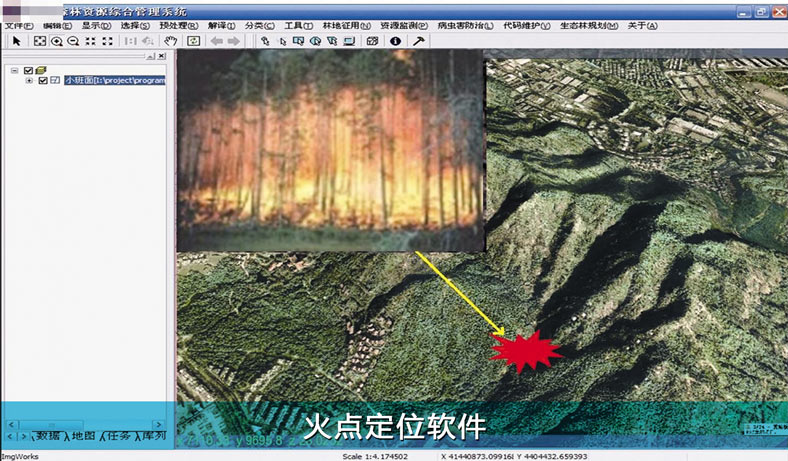Uncheck the root layer group checkbox

pos(29,70)
